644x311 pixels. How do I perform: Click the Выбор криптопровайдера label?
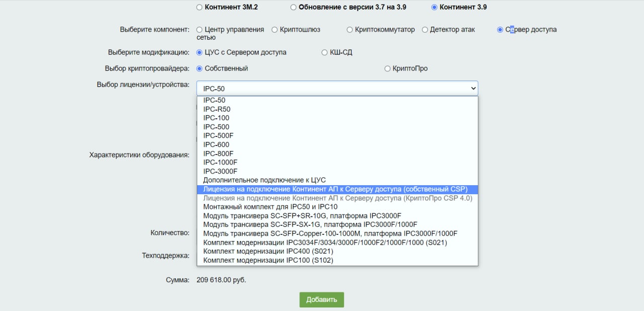click(147, 68)
